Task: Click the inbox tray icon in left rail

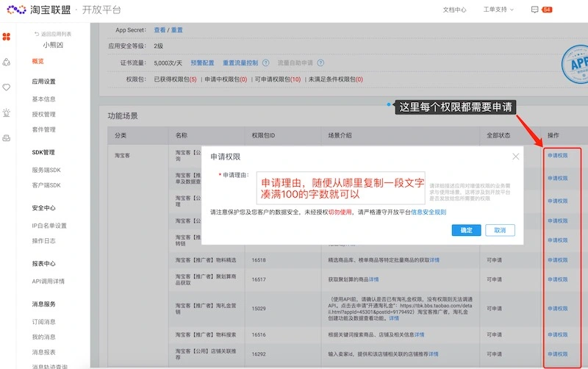Action: point(7,138)
